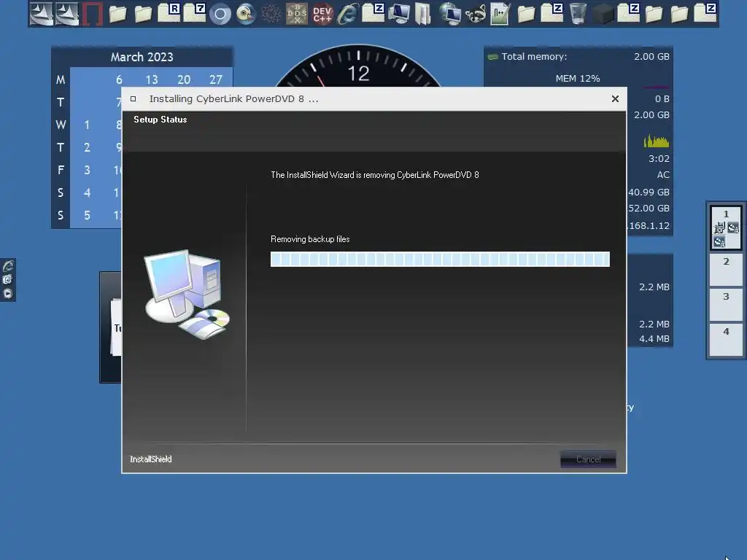Open the black cube icon in dock

pyautogui.click(x=603, y=15)
